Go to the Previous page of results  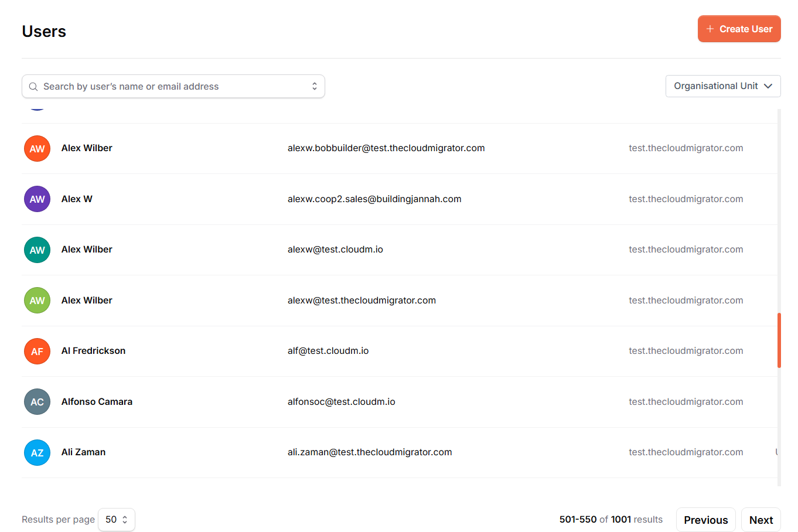pos(705,520)
